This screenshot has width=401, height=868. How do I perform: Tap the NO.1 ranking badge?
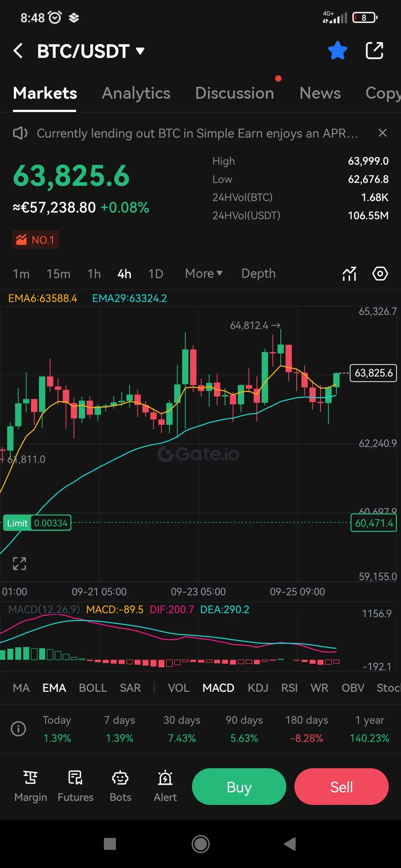(x=36, y=240)
